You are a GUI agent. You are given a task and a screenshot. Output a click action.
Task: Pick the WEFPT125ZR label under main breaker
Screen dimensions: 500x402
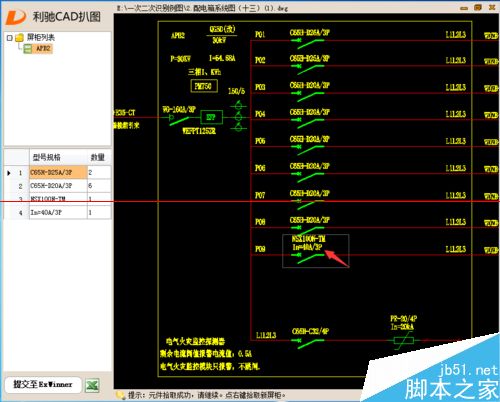199,131
